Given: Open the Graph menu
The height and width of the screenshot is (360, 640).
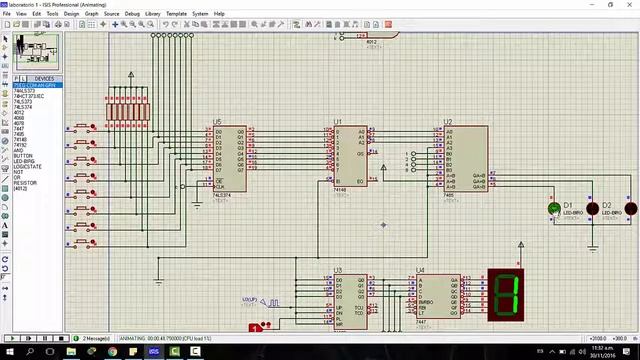Looking at the screenshot, I should point(91,13).
